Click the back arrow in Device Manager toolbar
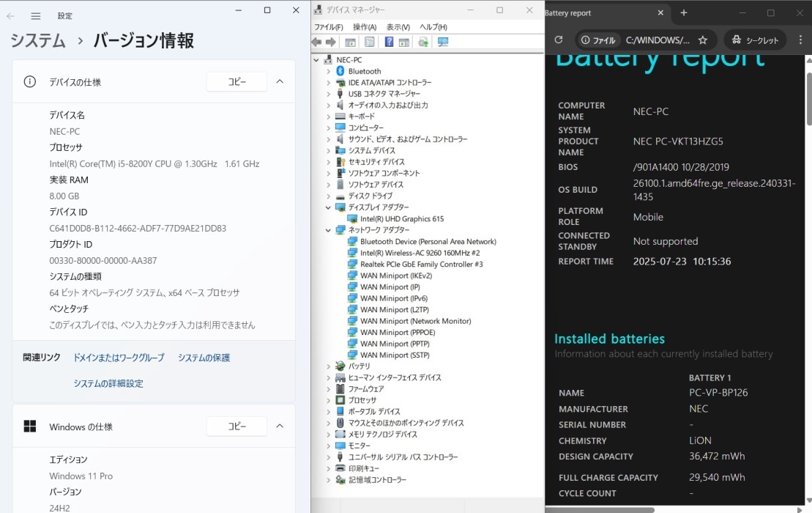The image size is (812, 513). point(316,42)
